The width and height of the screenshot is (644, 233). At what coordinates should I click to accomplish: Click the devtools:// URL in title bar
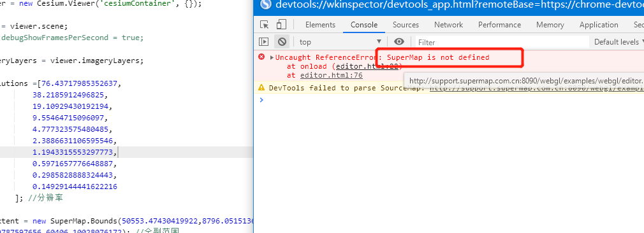click(459, 4)
